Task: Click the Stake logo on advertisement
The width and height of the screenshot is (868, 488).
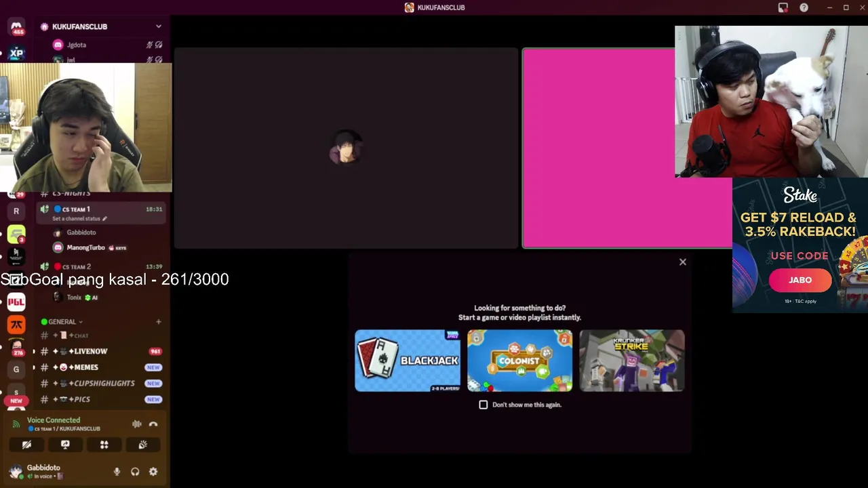Action: (800, 195)
